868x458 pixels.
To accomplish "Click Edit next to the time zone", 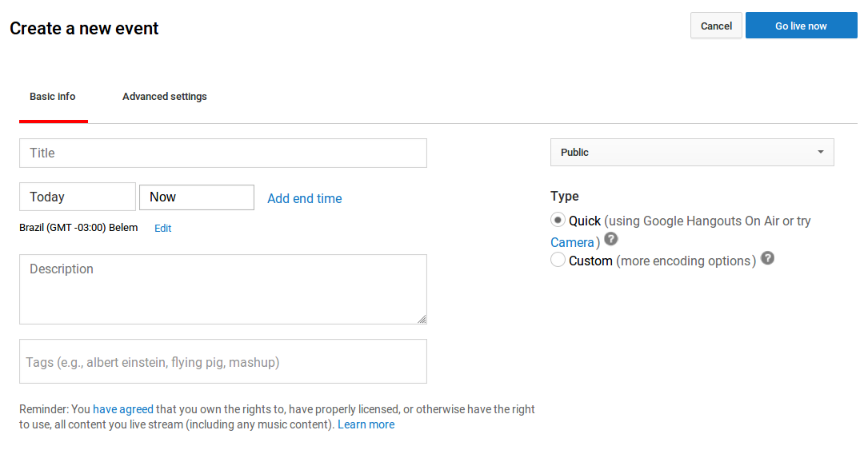I will click(162, 228).
